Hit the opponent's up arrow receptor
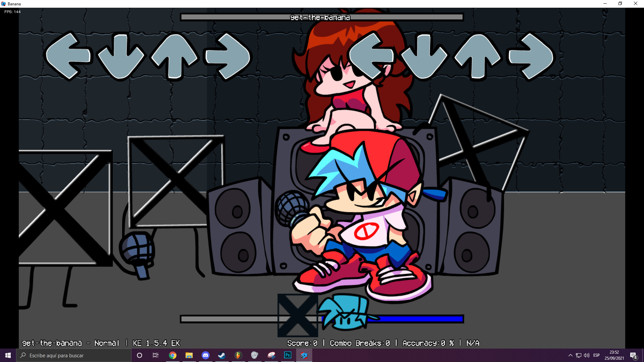Image resolution: width=644 pixels, height=362 pixels. tap(174, 57)
